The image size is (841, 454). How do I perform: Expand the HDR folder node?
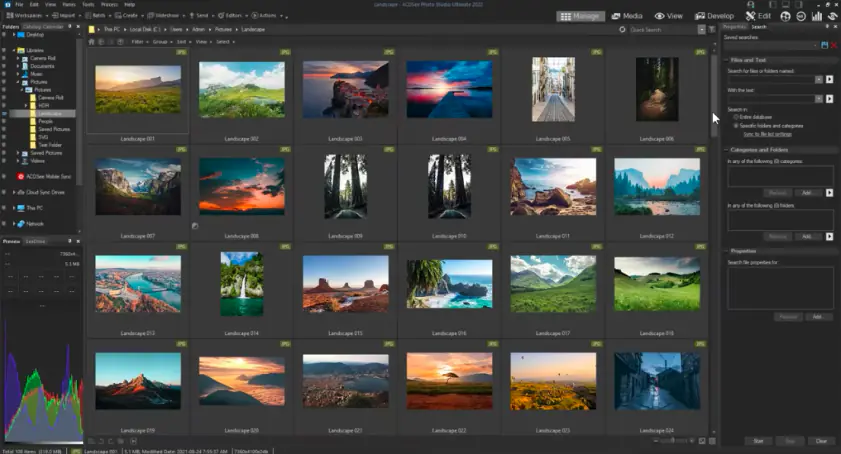26,106
